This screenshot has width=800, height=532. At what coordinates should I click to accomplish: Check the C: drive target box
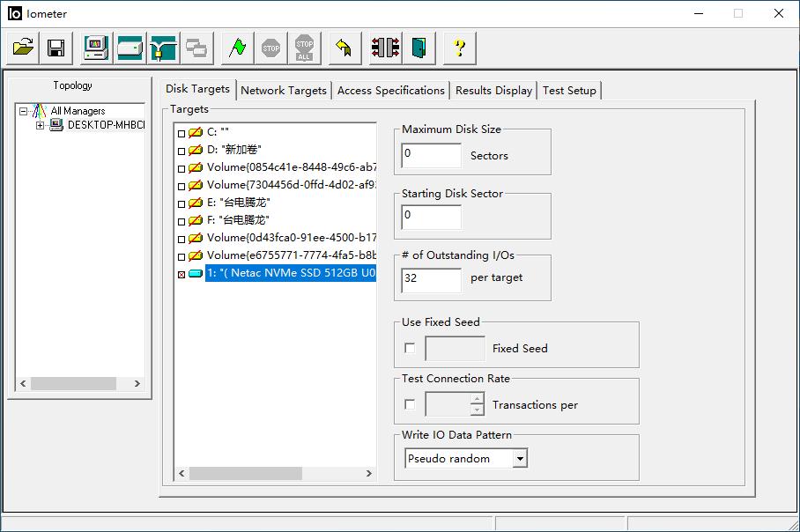click(x=181, y=134)
